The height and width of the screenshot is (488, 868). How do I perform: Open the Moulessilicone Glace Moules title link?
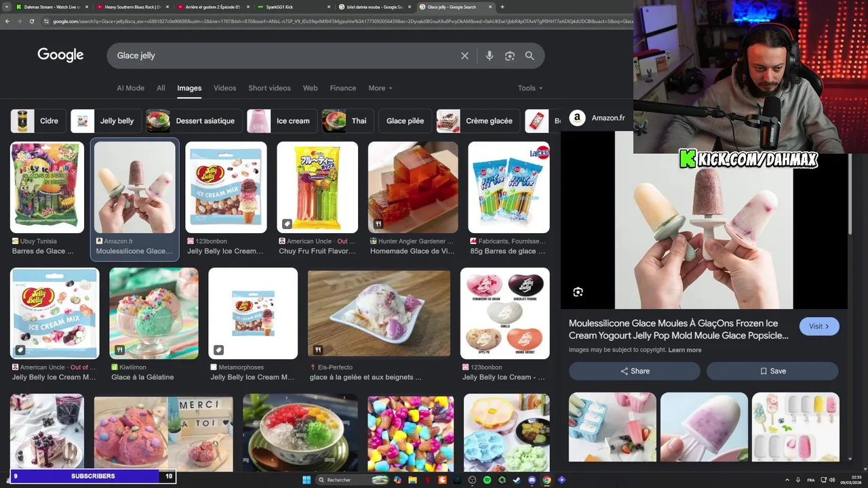(679, 329)
